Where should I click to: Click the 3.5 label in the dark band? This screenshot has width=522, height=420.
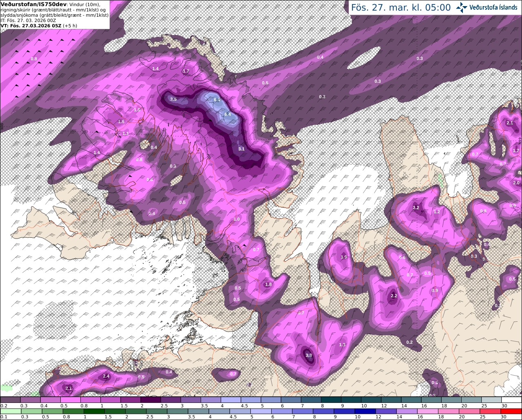coord(173,99)
